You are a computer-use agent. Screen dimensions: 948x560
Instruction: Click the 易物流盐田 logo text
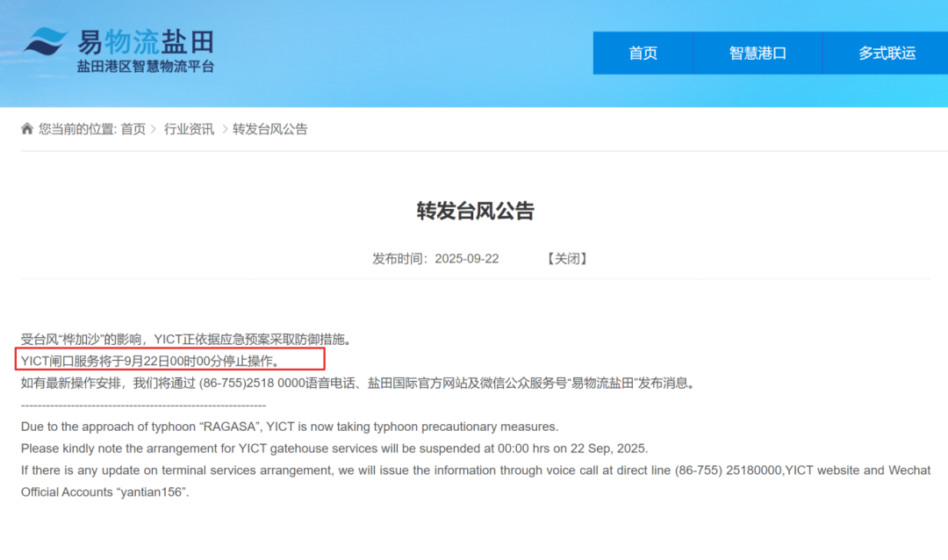[x=145, y=41]
